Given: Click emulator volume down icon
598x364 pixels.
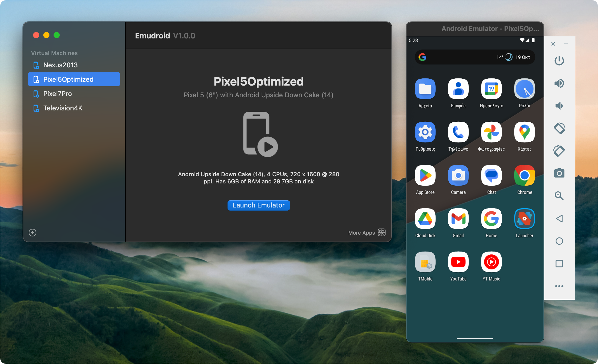Looking at the screenshot, I should [x=559, y=106].
